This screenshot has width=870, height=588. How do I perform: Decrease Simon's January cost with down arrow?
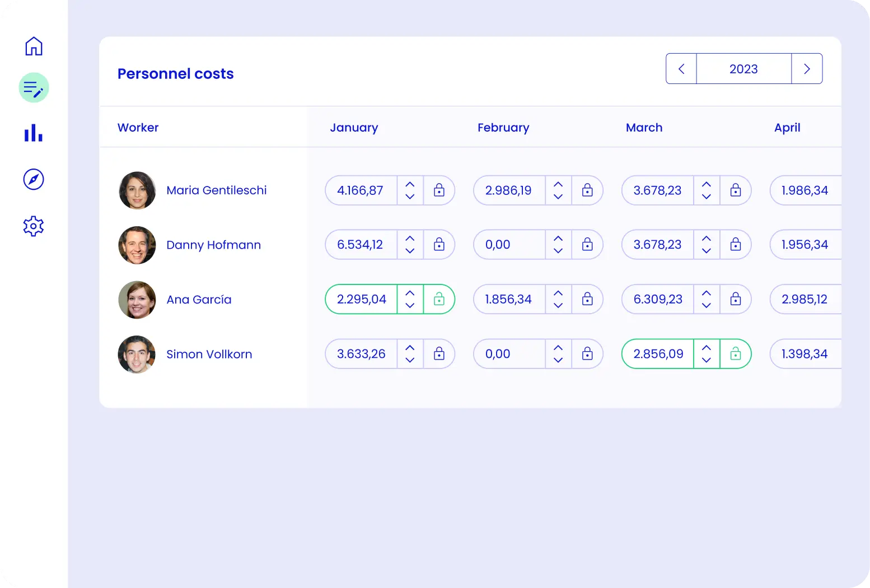(410, 360)
